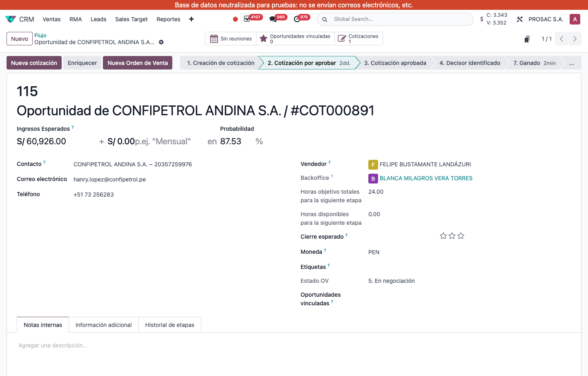Viewport: 588px width, 376px height.
Task: Switch to Información adicional tab
Action: [104, 325]
